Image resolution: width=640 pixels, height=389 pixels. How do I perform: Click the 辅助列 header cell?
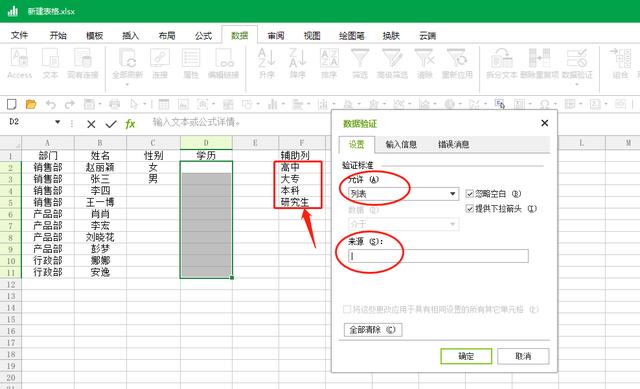(302, 155)
